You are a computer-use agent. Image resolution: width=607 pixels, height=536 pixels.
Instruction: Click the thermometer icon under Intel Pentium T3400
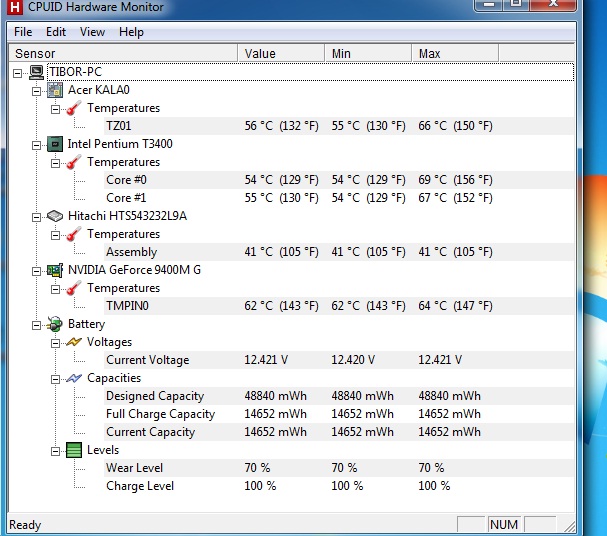74,163
